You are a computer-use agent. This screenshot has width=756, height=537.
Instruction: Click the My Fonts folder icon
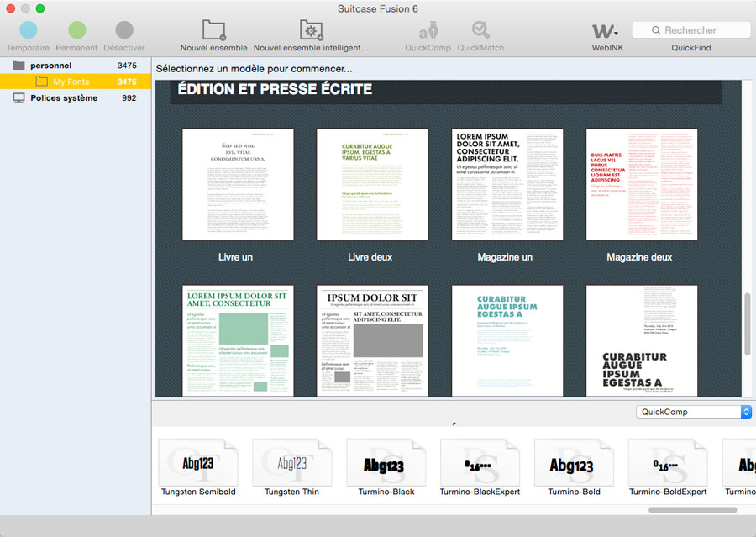(41, 81)
